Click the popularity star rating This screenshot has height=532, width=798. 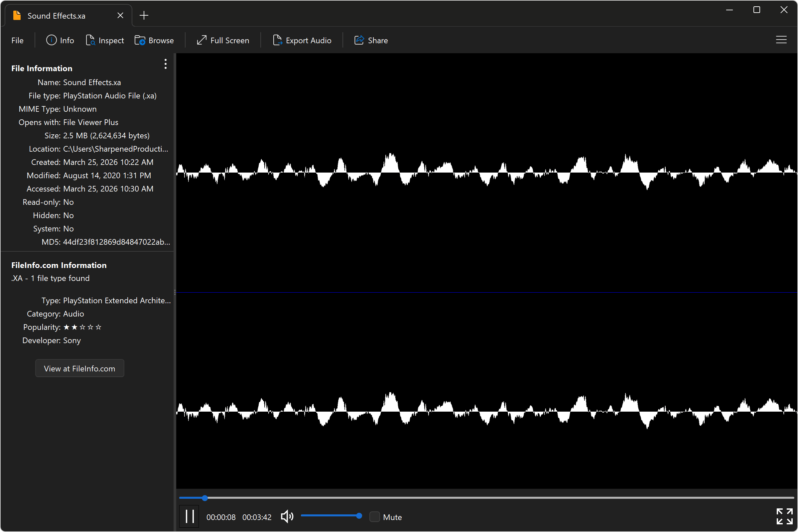coord(82,327)
